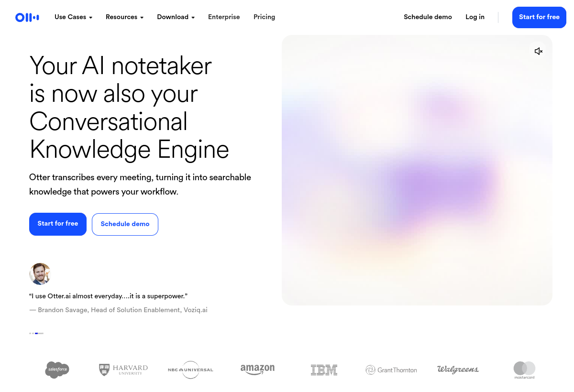This screenshot has height=392, width=574.
Task: Click the blurred hero video area
Action: [417, 170]
